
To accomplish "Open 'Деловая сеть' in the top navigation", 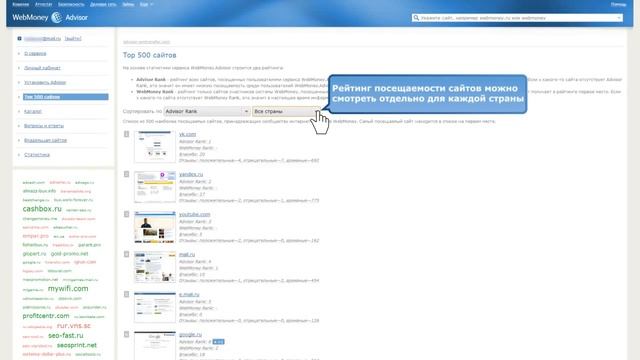I will (x=103, y=4).
